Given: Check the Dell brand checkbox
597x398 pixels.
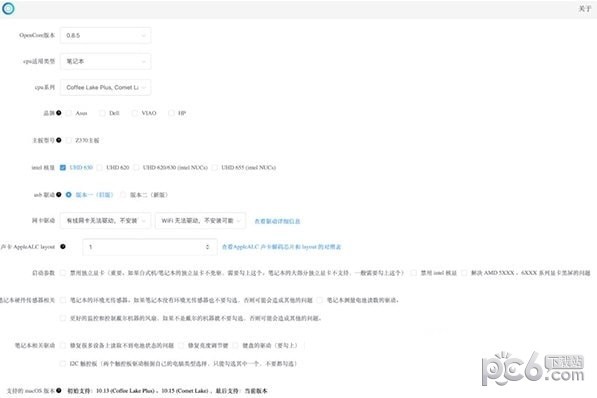Looking at the screenshot, I should coord(102,113).
